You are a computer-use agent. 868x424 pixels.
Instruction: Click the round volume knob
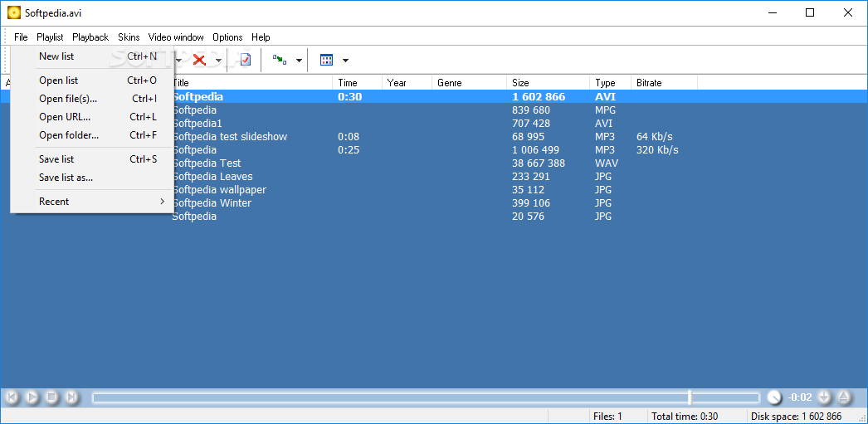point(774,397)
